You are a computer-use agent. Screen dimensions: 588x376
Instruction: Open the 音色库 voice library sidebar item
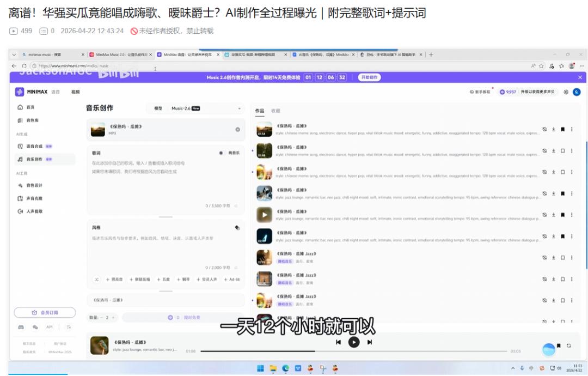pyautogui.click(x=28, y=120)
